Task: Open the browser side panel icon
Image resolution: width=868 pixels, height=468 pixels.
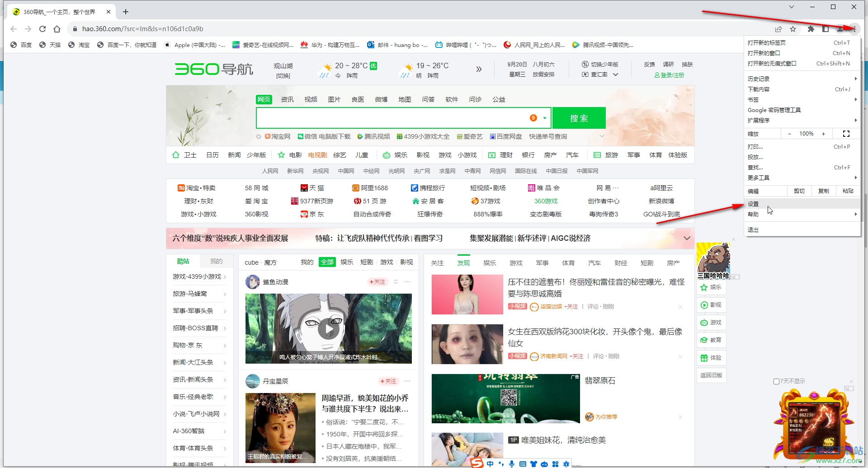Action: point(826,29)
